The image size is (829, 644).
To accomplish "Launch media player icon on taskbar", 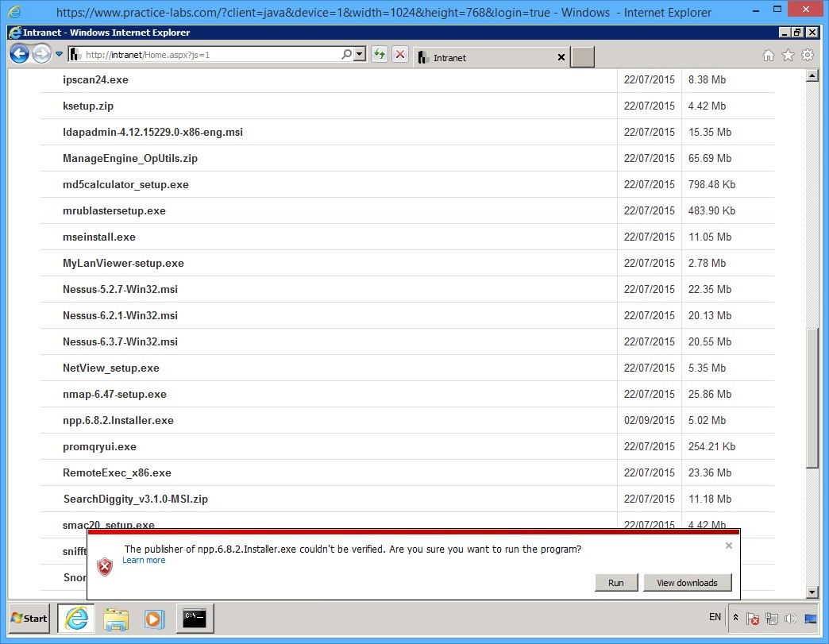I will click(x=154, y=618).
